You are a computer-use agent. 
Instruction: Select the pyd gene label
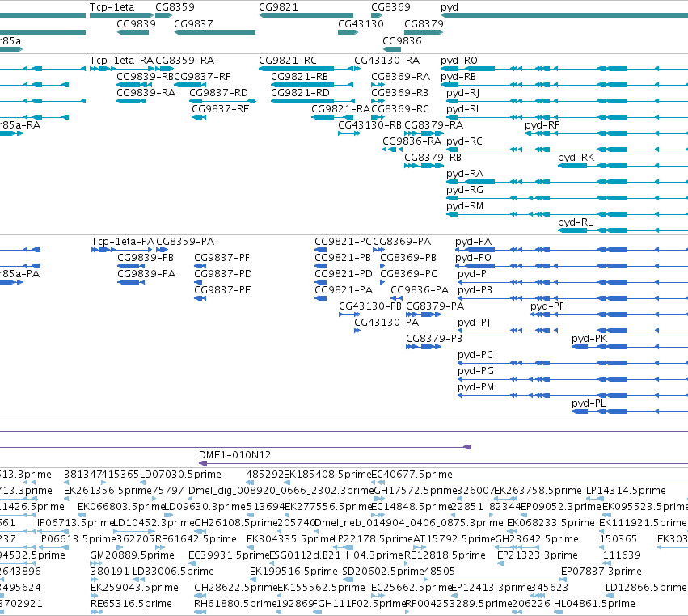coord(450,7)
